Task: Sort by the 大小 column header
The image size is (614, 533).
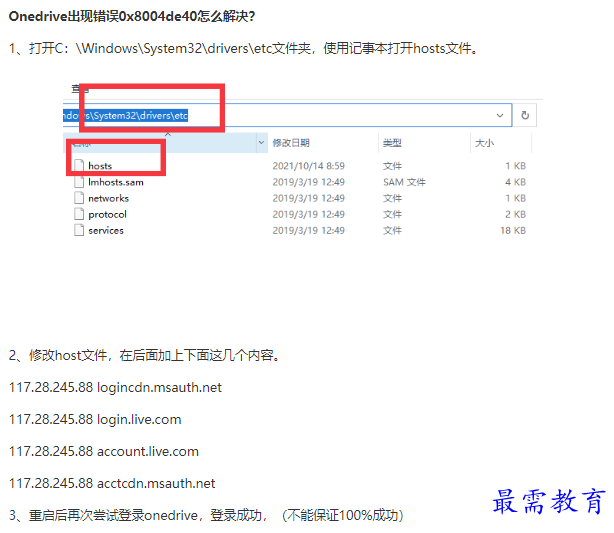Action: click(x=484, y=143)
